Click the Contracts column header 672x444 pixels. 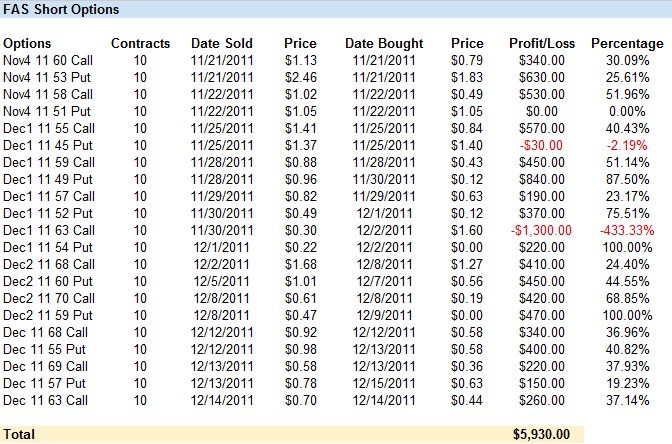[x=140, y=44]
